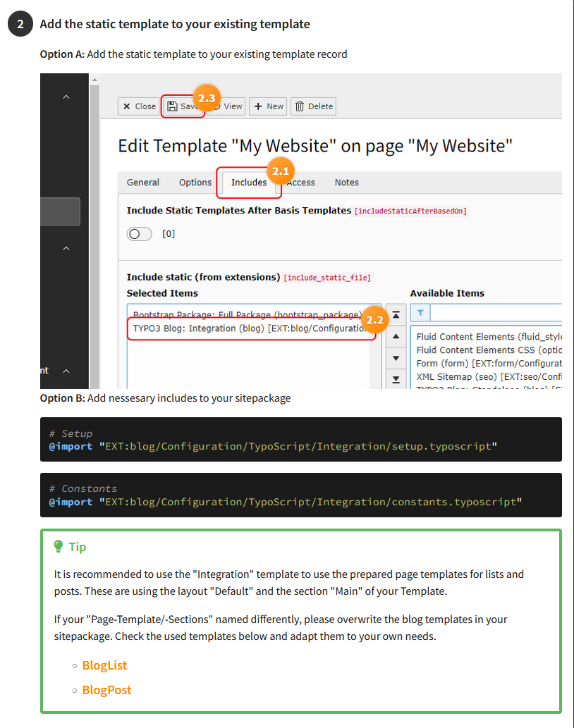Move selected item to the top
Viewport: 574px width, 728px height.
coord(396,315)
